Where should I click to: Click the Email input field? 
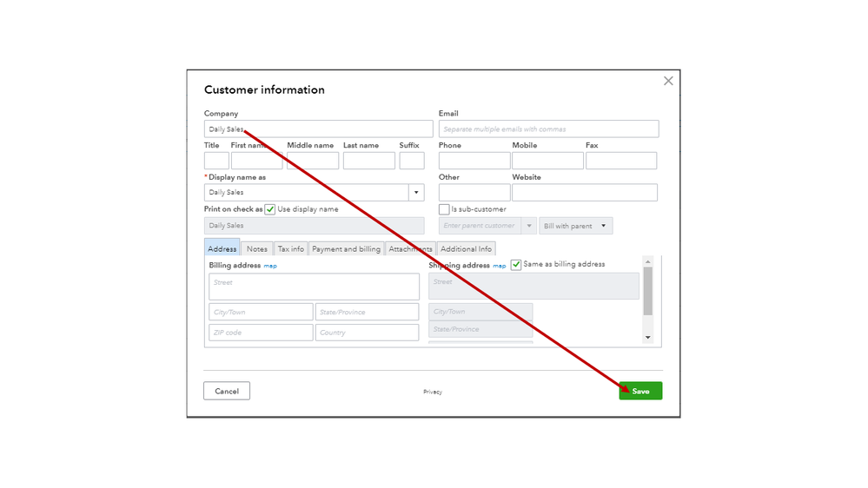[x=548, y=129]
